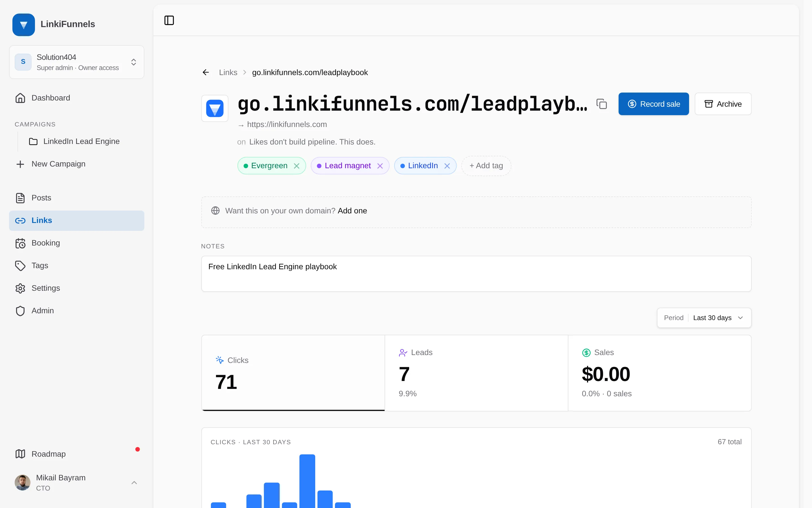Viewport: 812px width, 508px height.
Task: Open the post 'Likes don't build pipeline'
Action: click(x=312, y=142)
